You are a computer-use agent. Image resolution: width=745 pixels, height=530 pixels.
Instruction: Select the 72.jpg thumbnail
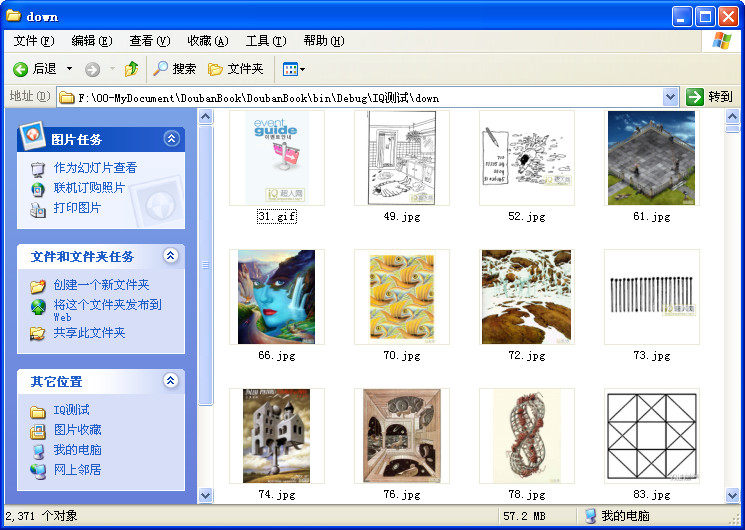point(527,297)
